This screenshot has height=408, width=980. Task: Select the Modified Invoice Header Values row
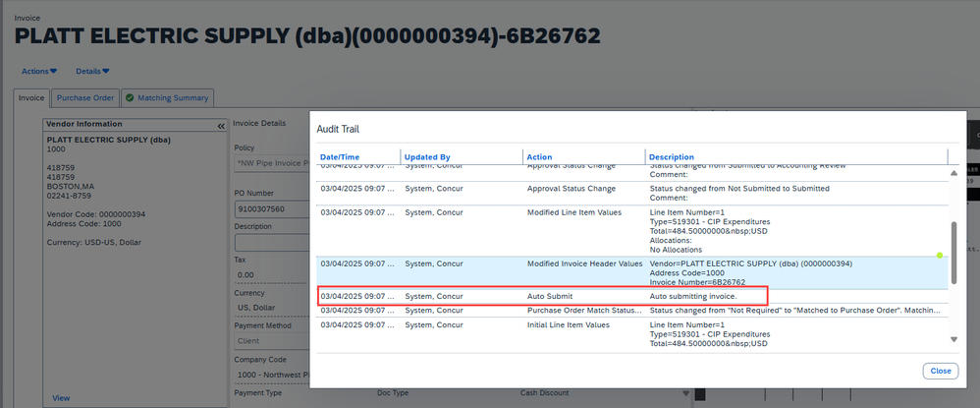pyautogui.click(x=631, y=273)
